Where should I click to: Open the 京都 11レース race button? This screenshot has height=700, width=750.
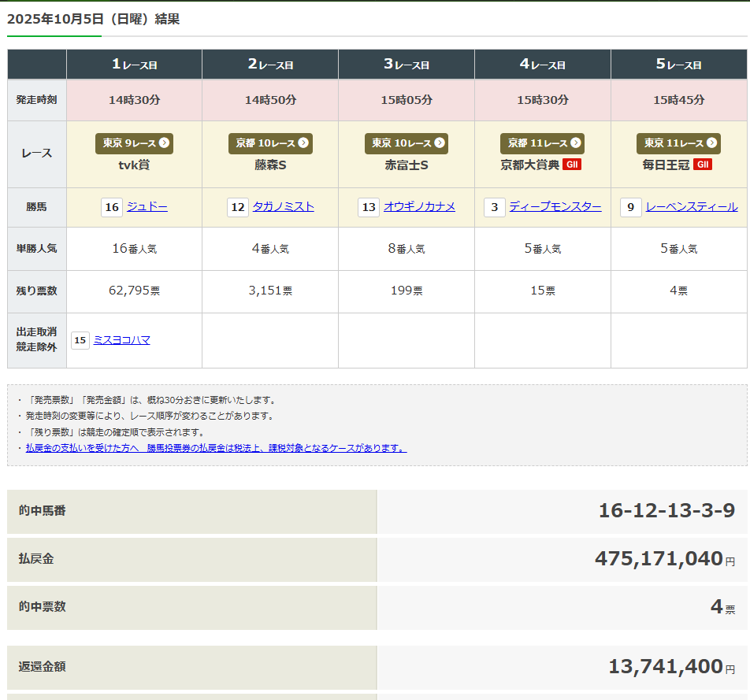(542, 143)
